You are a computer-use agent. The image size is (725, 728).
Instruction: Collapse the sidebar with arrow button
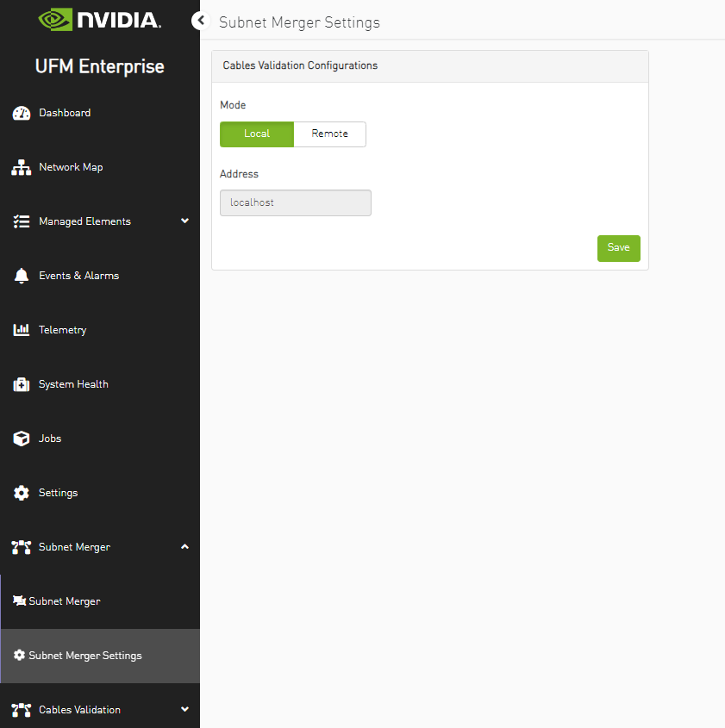click(x=201, y=21)
